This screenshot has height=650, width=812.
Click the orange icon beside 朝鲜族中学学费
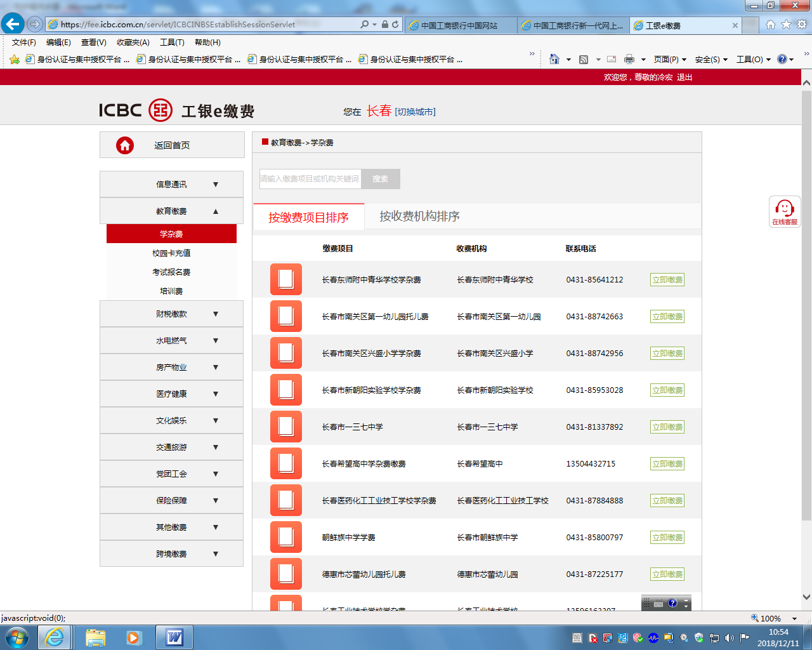point(286,537)
